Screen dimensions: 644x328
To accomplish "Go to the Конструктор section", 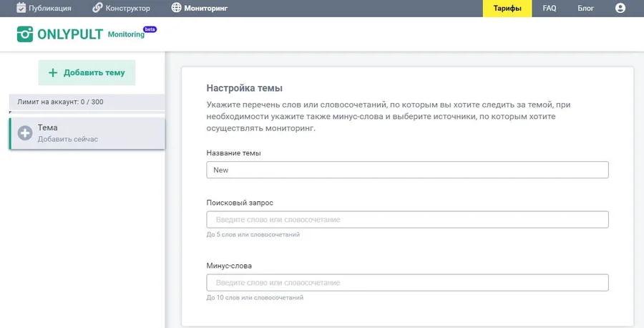I will point(129,9).
